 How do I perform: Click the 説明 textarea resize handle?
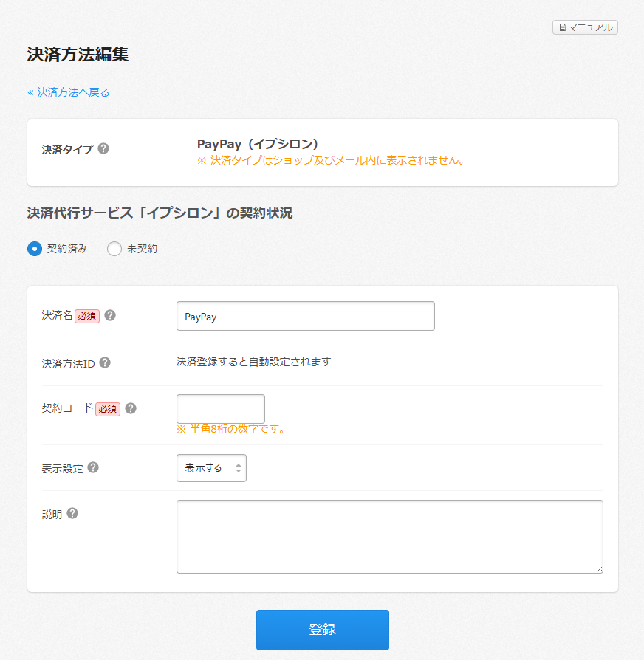(599, 569)
